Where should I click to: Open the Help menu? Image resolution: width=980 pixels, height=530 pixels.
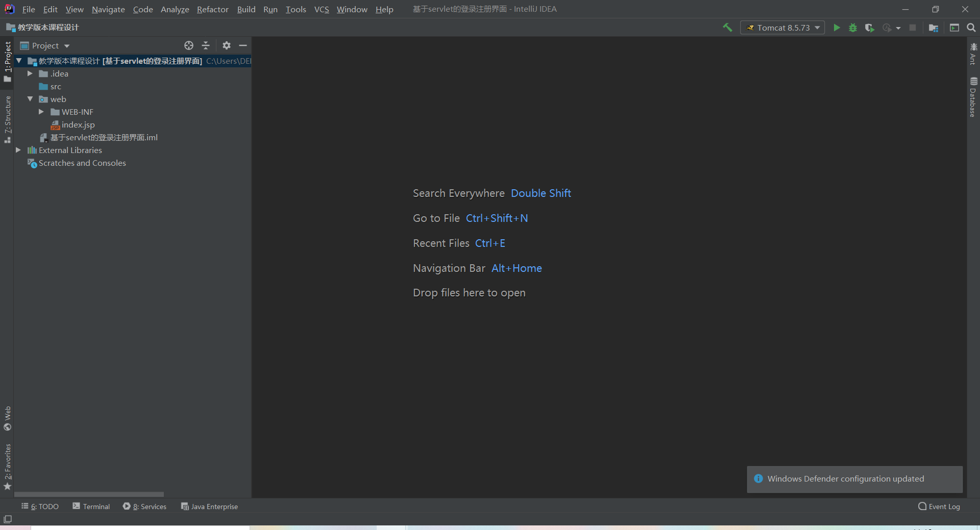coord(384,9)
